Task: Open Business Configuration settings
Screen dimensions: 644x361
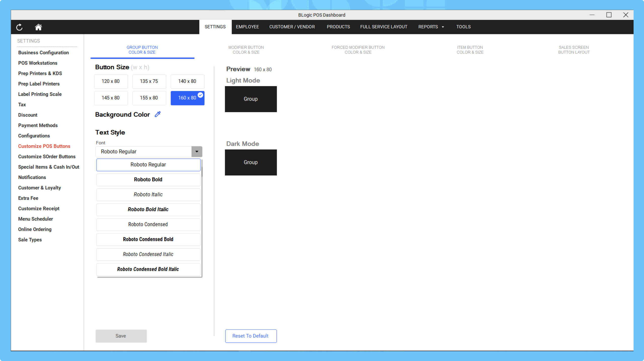Action: point(44,53)
